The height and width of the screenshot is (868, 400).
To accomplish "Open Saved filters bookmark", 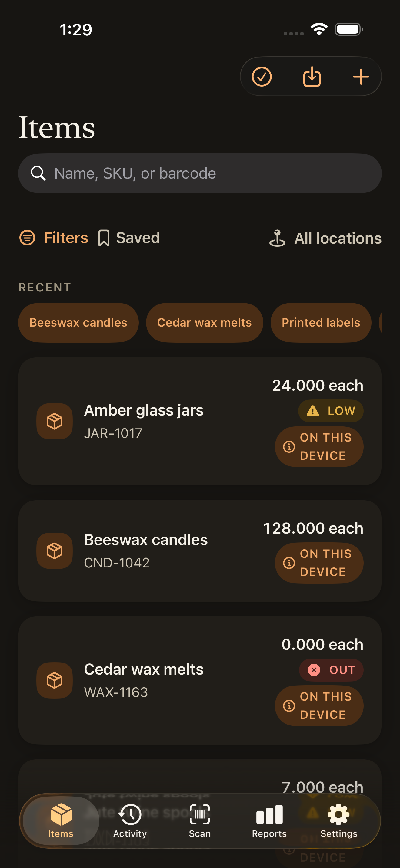I will [129, 238].
